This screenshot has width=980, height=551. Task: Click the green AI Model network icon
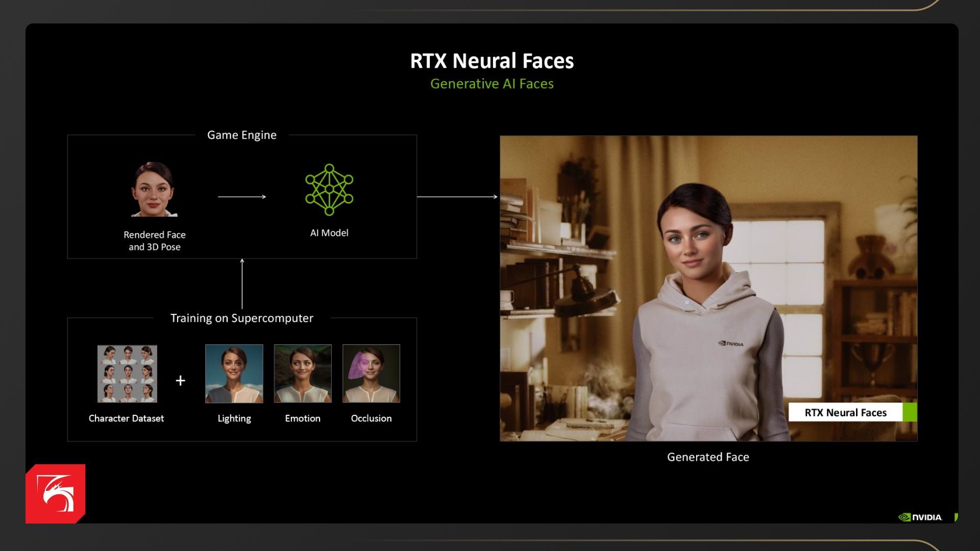click(x=329, y=189)
